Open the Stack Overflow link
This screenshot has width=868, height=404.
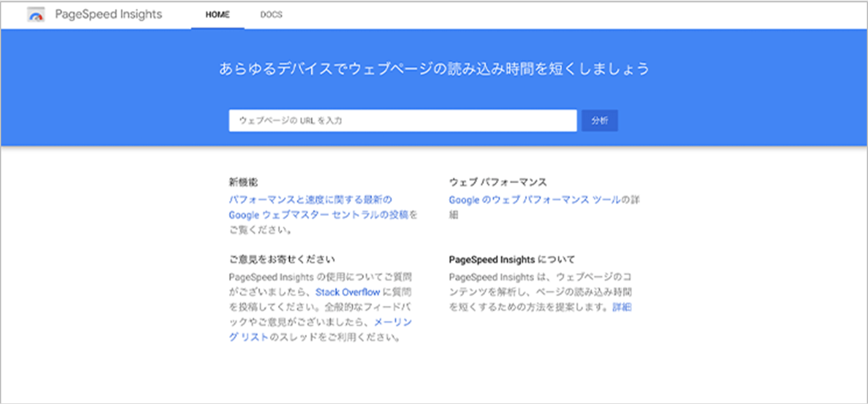348,292
